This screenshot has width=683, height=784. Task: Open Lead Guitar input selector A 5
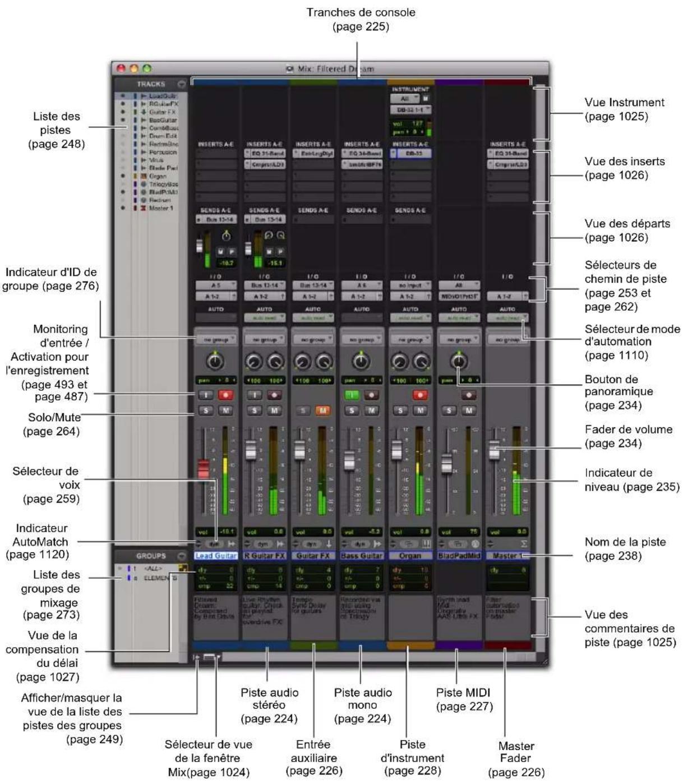coord(216,285)
